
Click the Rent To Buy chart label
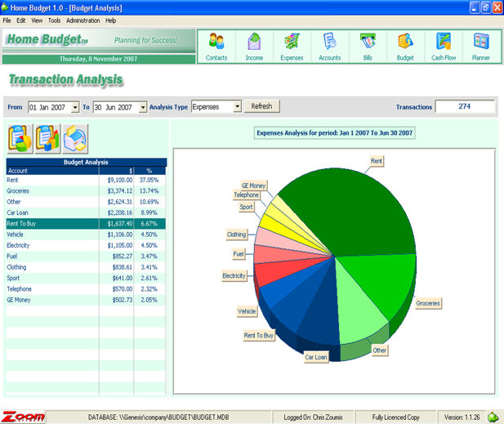click(x=259, y=336)
